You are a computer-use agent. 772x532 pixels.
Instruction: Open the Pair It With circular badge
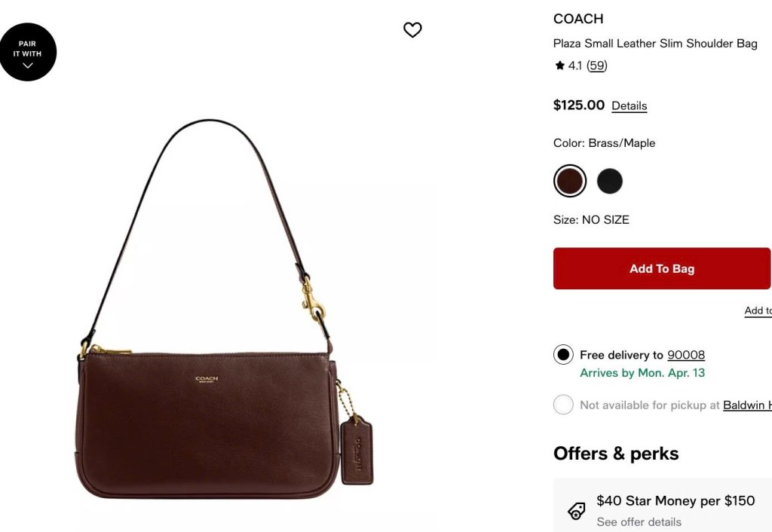point(28,52)
